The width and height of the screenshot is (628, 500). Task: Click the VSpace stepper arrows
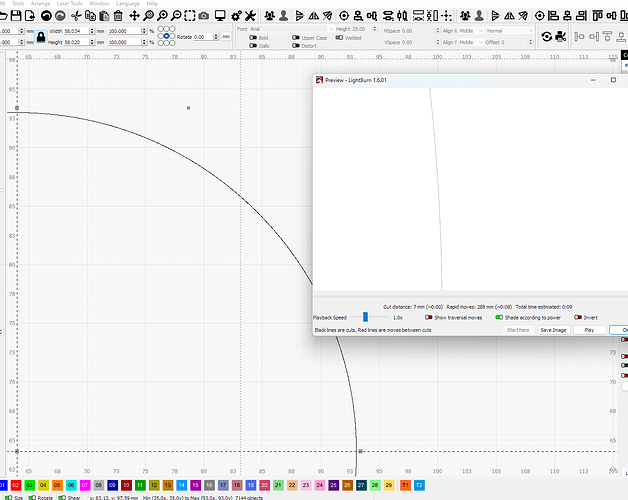437,42
